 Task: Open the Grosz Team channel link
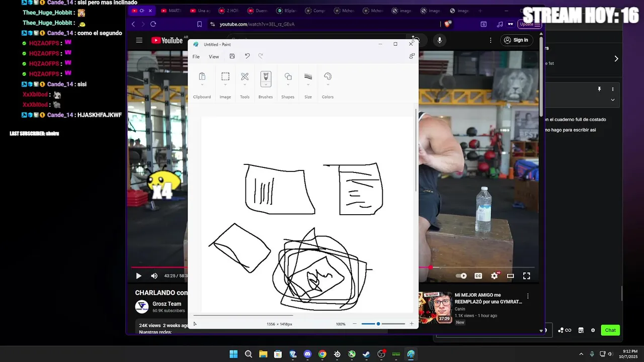click(167, 304)
